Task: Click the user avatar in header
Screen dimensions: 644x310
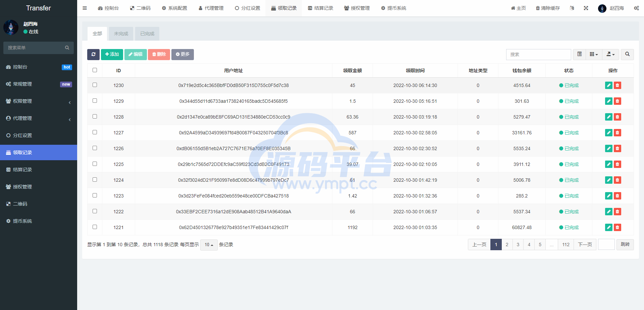Action: (x=602, y=8)
